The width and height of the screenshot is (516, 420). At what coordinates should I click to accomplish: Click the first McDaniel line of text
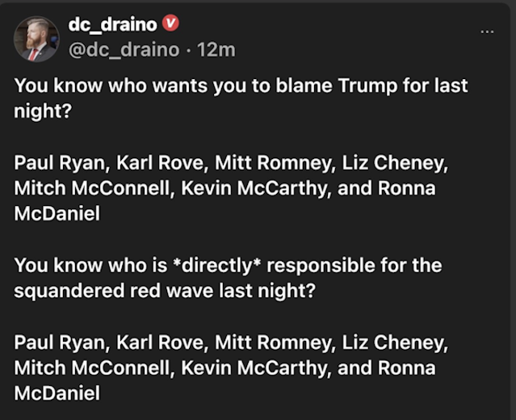tap(57, 214)
